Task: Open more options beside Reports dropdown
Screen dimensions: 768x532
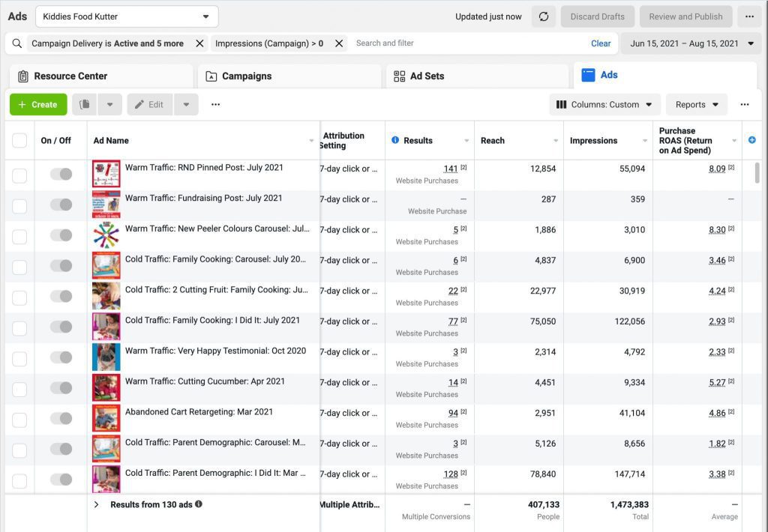Action: click(x=745, y=105)
